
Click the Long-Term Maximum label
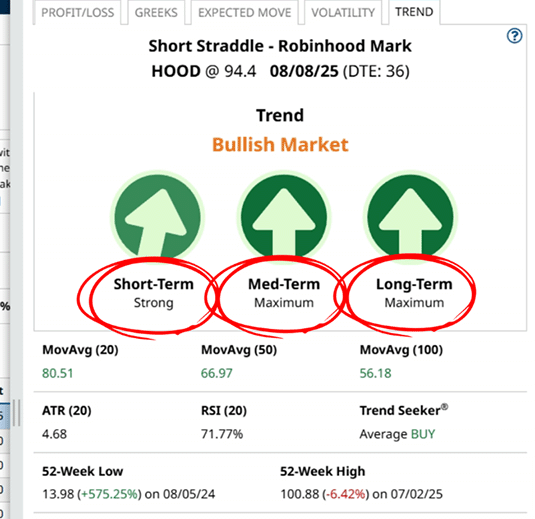414,293
